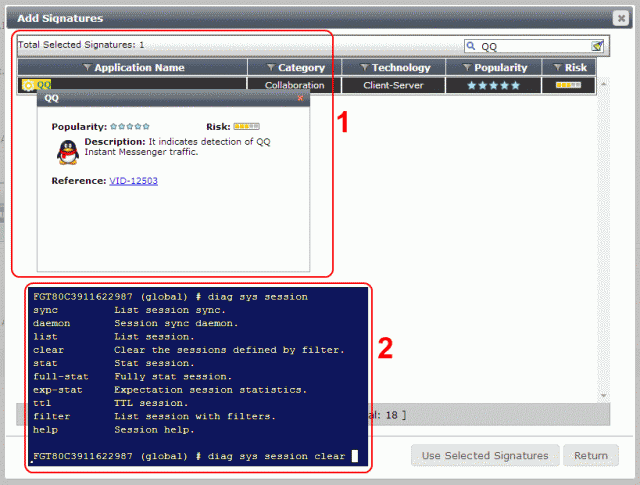640x485 pixels.
Task: Click Use Selected Signatures button
Action: [485, 456]
